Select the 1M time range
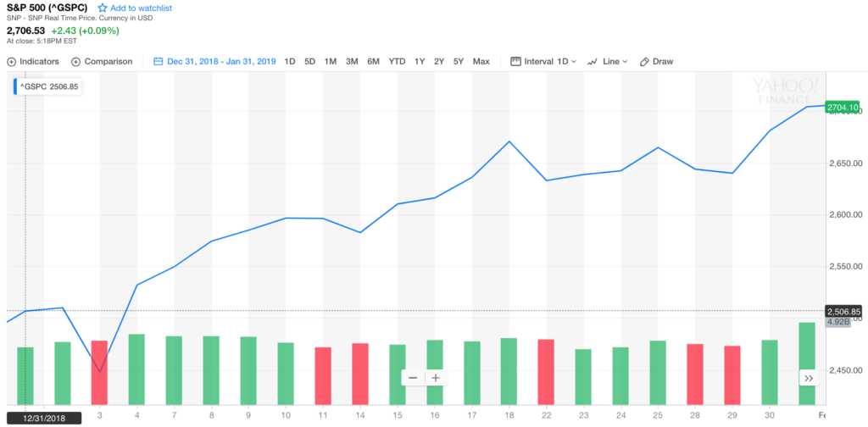868x427 pixels. pos(331,62)
